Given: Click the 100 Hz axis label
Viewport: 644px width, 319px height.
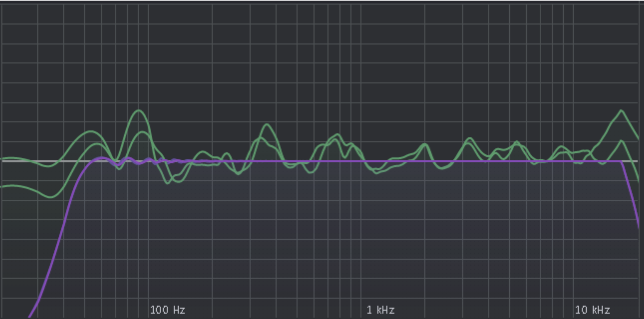Looking at the screenshot, I should (x=167, y=310).
